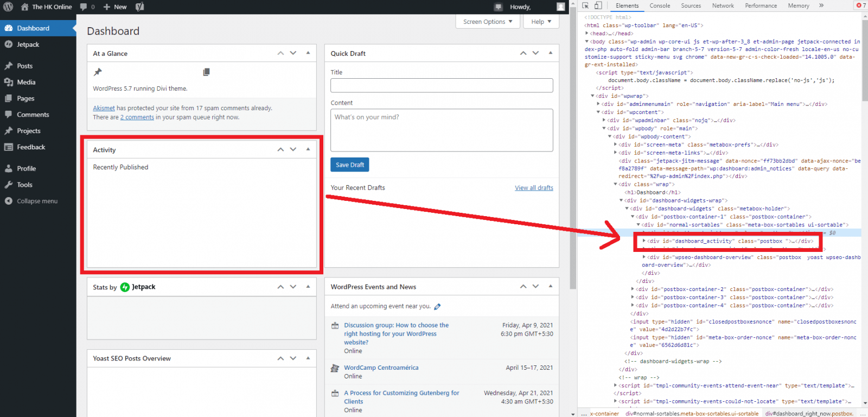
Task: Click the New content plus item
Action: 115,7
